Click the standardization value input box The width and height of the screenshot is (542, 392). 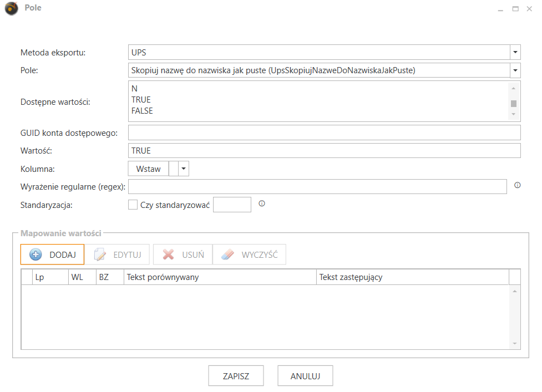point(232,205)
